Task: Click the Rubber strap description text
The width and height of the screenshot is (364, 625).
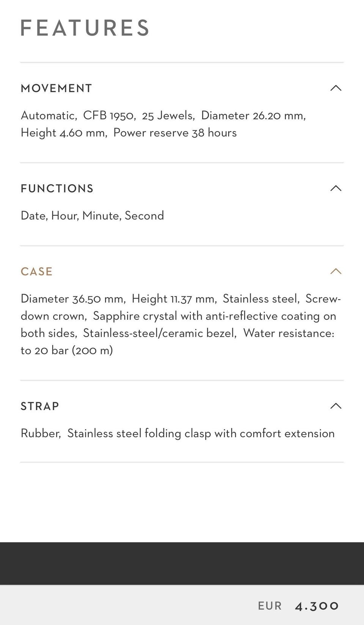Action: (x=41, y=433)
